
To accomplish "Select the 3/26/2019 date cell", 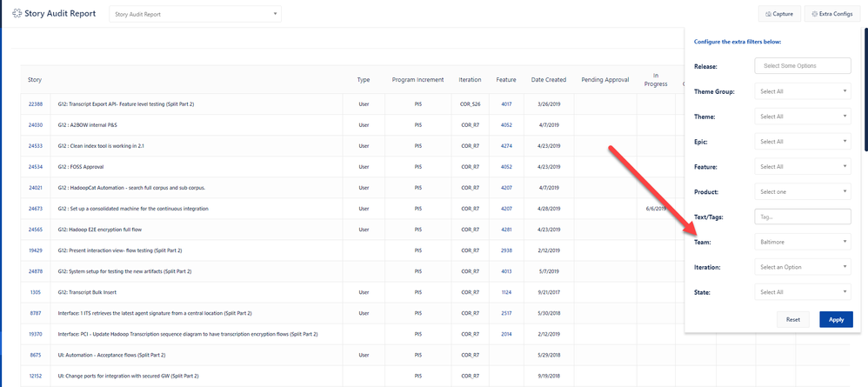I will 549,104.
